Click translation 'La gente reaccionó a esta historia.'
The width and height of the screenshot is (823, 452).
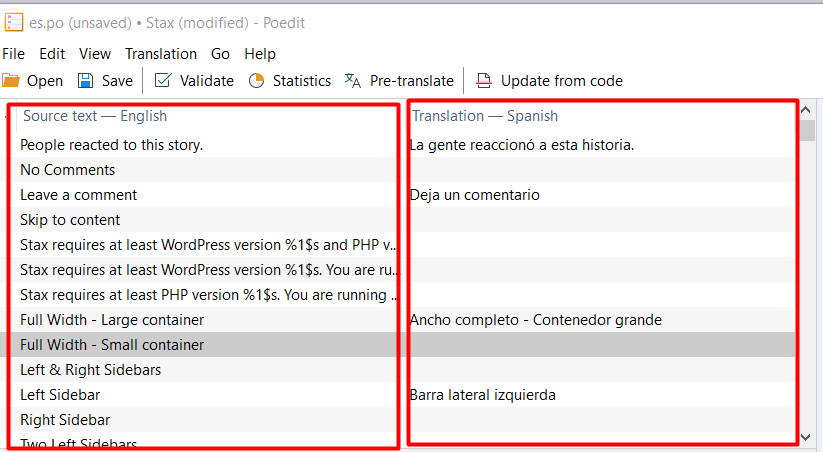[522, 145]
